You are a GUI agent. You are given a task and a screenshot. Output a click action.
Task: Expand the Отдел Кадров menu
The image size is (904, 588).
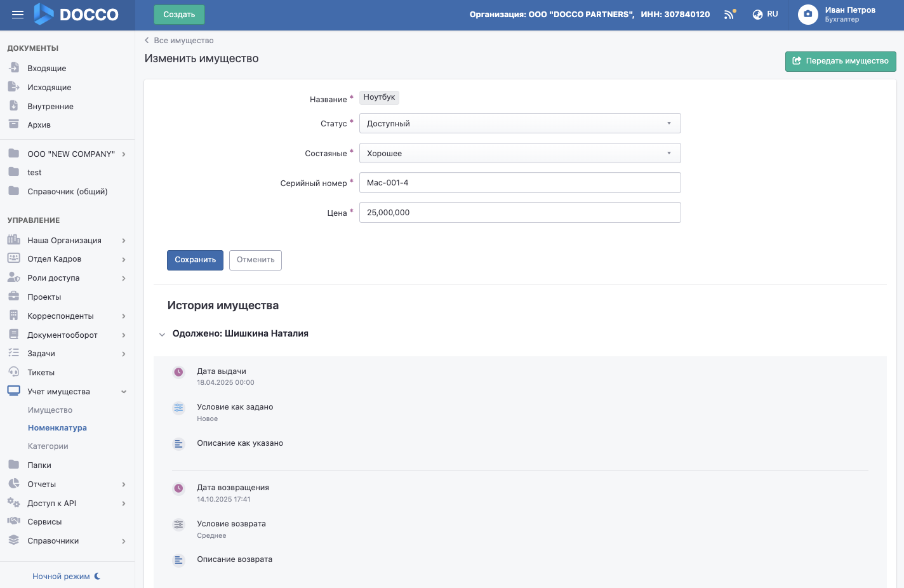pos(124,259)
